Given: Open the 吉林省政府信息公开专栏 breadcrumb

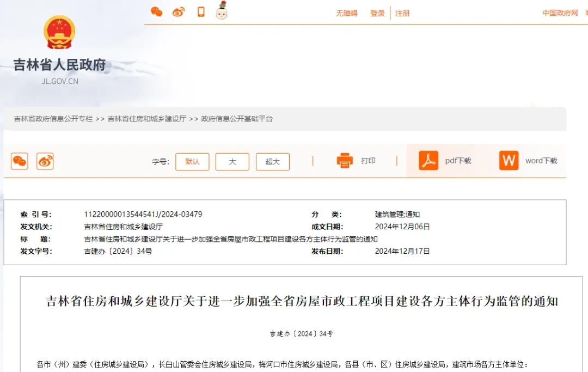Looking at the screenshot, I should pyautogui.click(x=51, y=119).
